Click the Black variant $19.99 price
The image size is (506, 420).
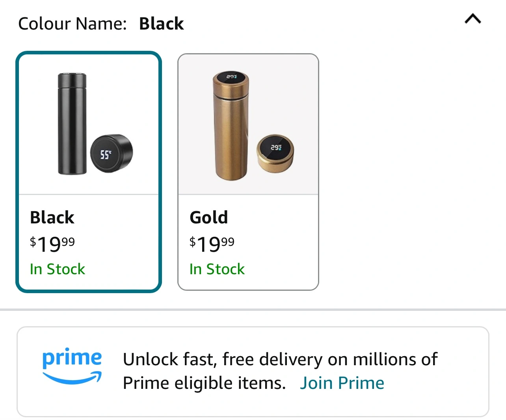tap(52, 243)
